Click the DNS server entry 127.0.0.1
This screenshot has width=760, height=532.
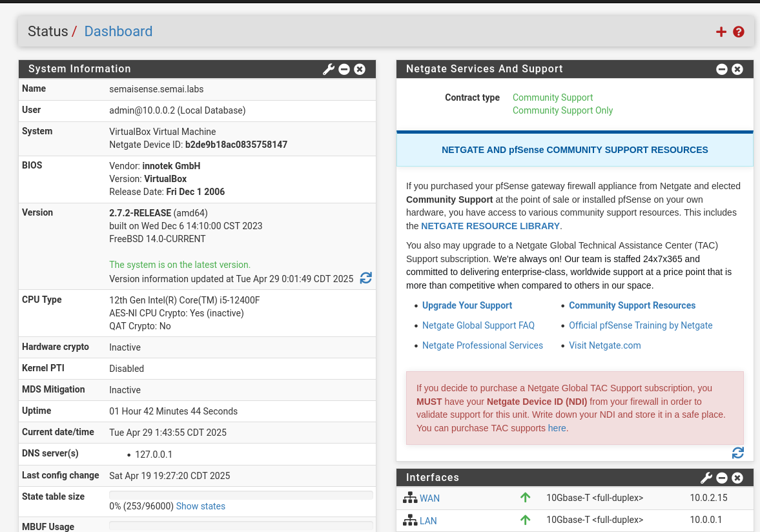(x=153, y=455)
